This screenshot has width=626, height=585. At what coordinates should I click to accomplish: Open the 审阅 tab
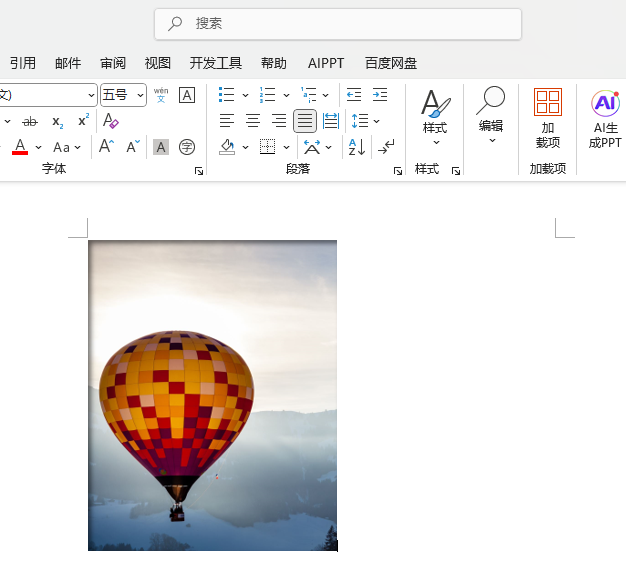click(x=113, y=63)
